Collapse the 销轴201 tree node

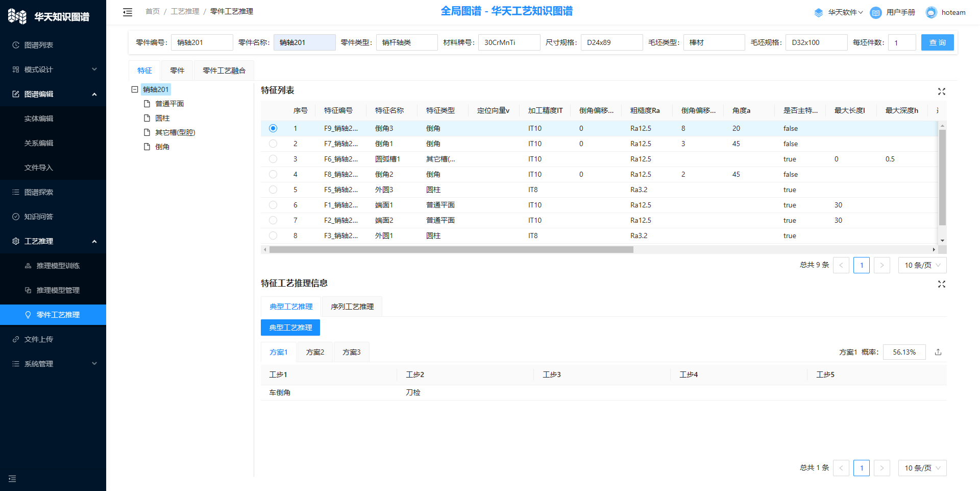point(135,89)
